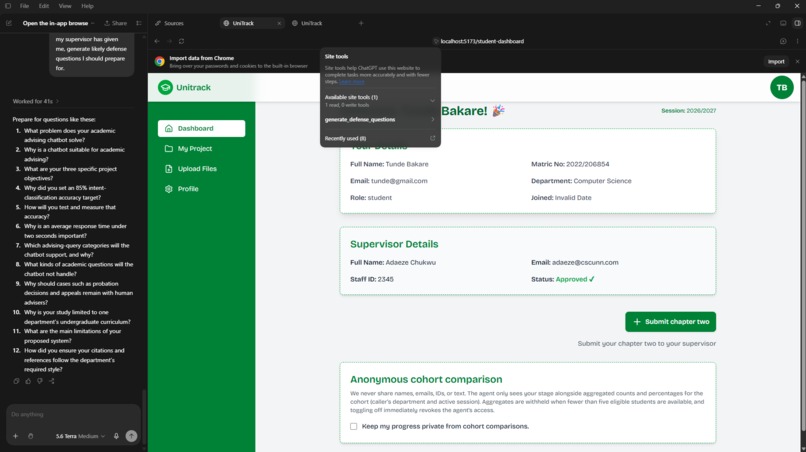Viewport: 806px width, 452px height.
Task: Open recently used site tools external icon
Action: [432, 138]
